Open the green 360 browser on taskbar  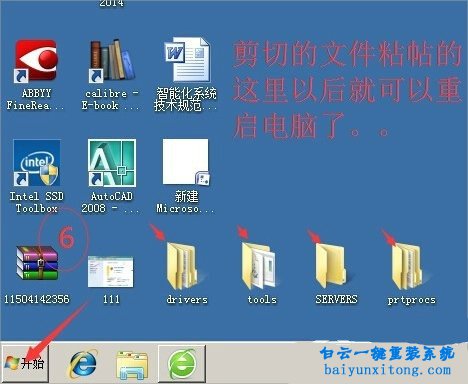pos(182,364)
